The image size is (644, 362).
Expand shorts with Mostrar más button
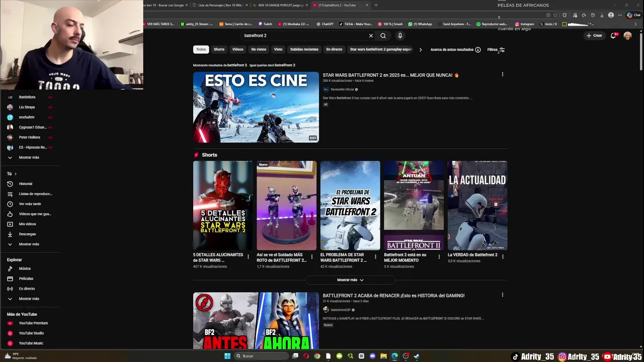tap(350, 280)
